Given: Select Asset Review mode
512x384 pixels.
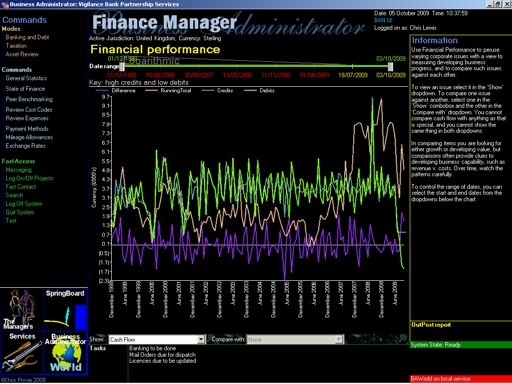Looking at the screenshot, I should click(22, 54).
